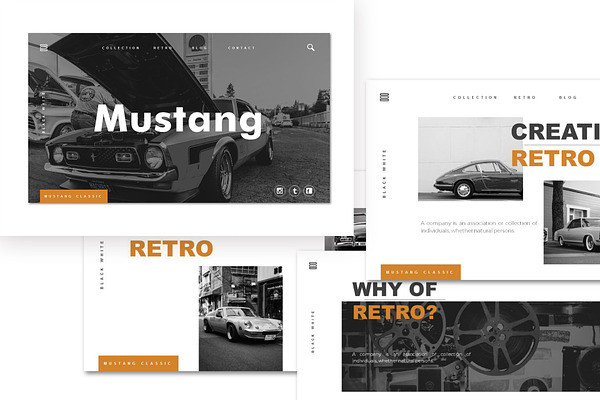Select orange RETRO heading on bottom-left slide
600x400 pixels.
coord(171,248)
